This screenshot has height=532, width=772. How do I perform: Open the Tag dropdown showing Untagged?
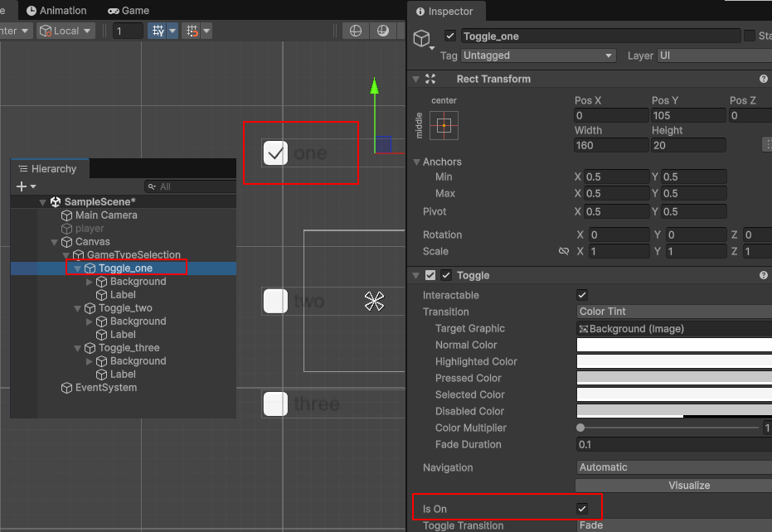[538, 56]
